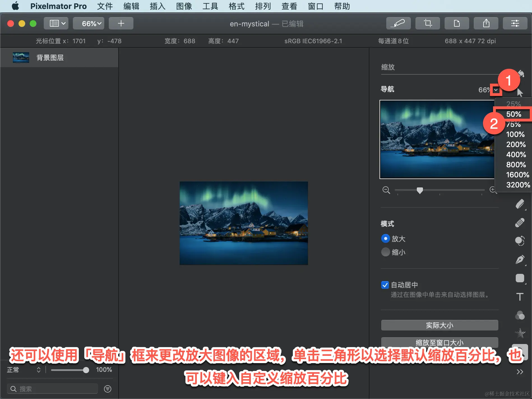
Task: Click the plus Add button in toolbar
Action: 121,23
